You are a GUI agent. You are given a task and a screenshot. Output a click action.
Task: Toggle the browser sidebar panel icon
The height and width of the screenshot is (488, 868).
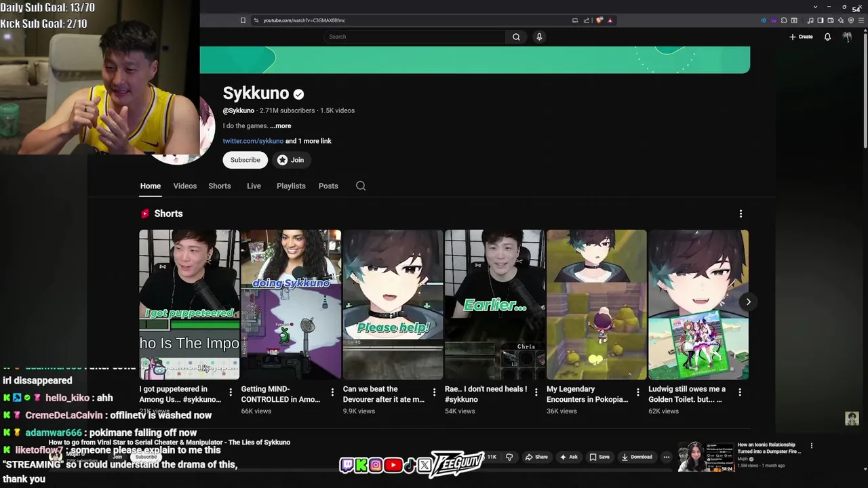(x=820, y=20)
